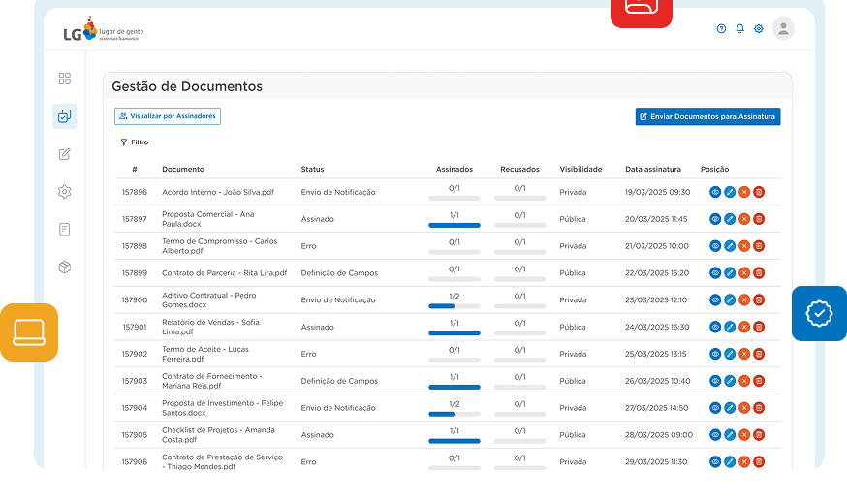Click Enviar Documentos para Assinatura button
The width and height of the screenshot is (847, 504).
pos(707,116)
